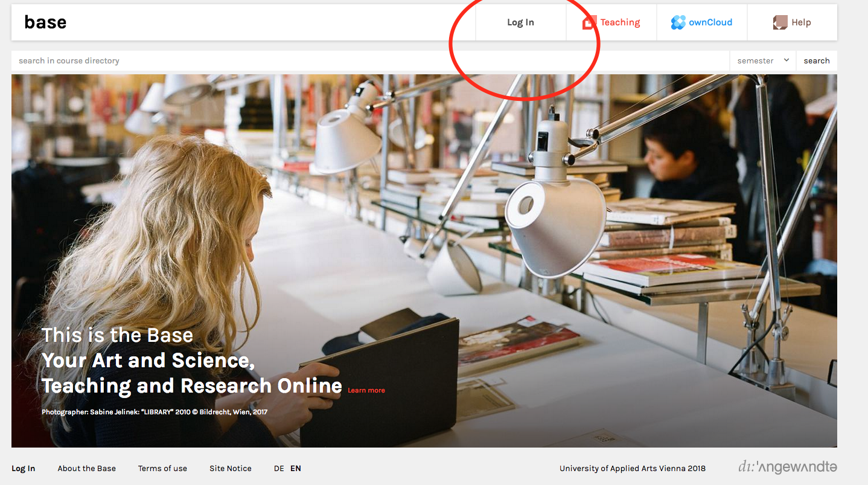
Task: Click the 'This is the Base' heading
Action: tap(118, 335)
